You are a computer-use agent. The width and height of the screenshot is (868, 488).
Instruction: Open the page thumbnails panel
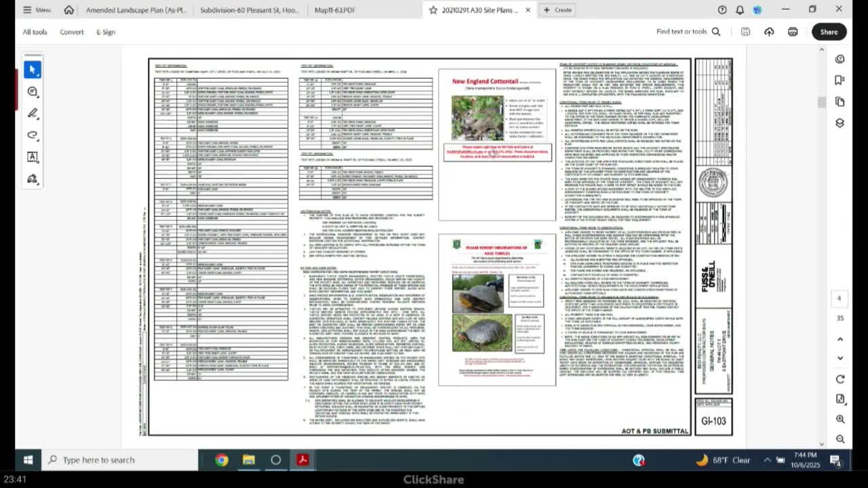[840, 102]
